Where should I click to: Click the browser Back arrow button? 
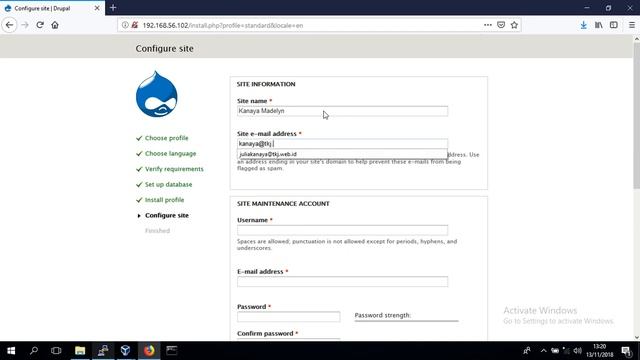point(9,25)
